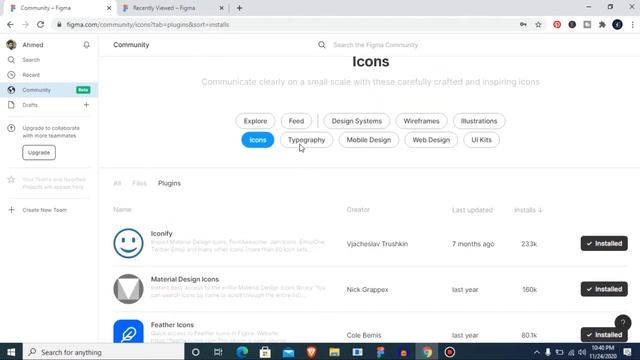
Task: Toggle Installed button for Iconify
Action: tap(604, 243)
